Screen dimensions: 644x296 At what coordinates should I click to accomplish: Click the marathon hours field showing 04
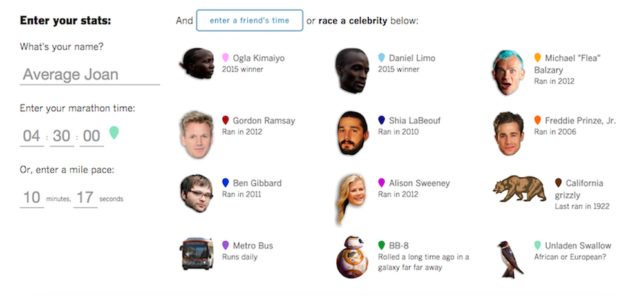(32, 136)
